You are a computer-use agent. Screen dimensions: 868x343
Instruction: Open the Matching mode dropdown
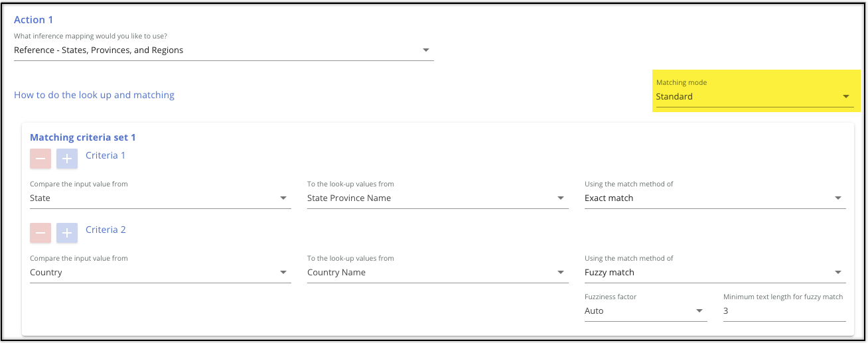pos(755,97)
